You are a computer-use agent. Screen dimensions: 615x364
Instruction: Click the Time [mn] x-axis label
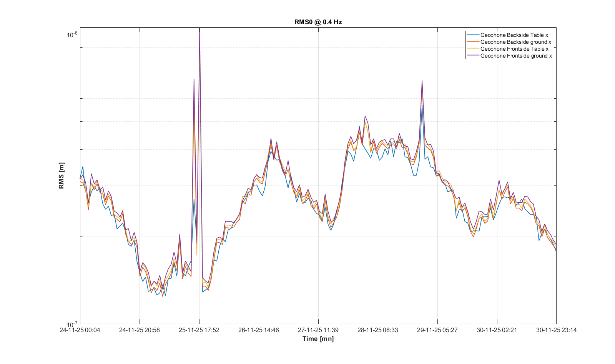318,339
